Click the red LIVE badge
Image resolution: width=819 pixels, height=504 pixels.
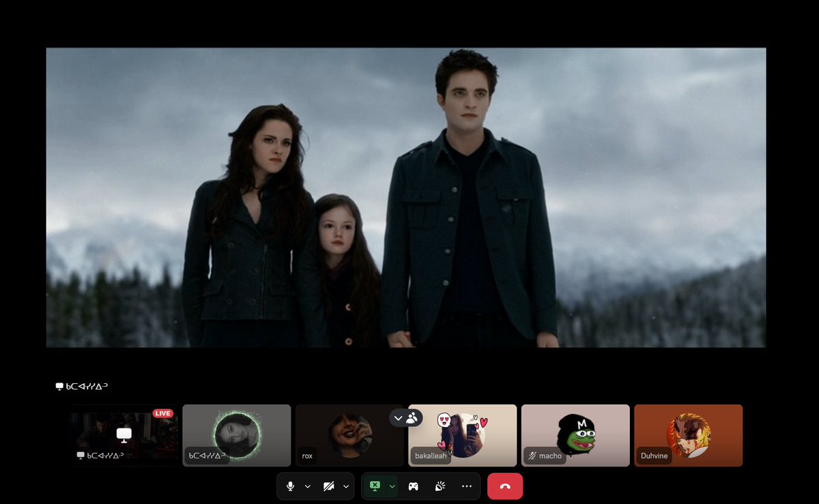162,413
